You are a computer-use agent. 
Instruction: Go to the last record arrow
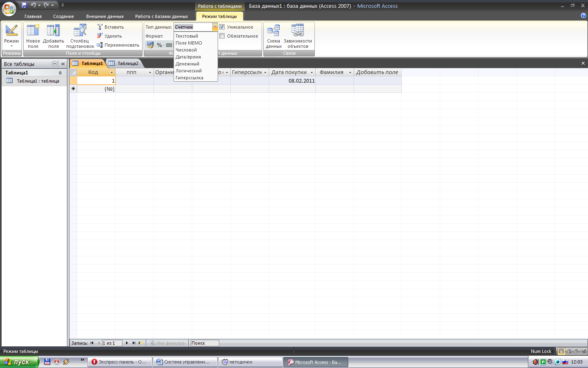click(134, 343)
